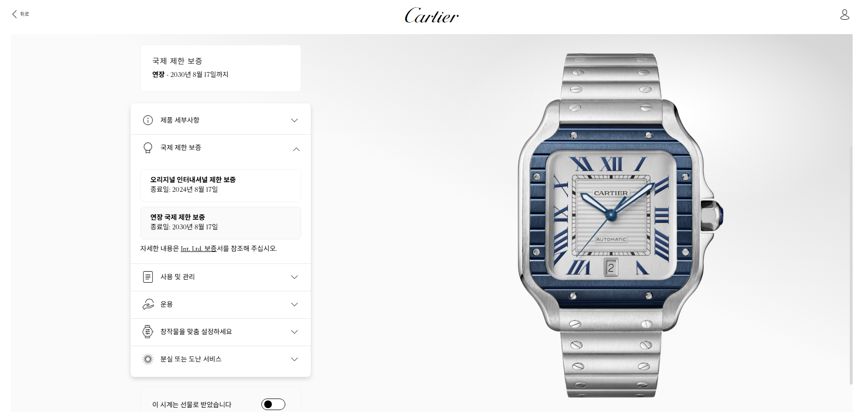Expand the 운용 section chevron
This screenshot has height=412, width=868.
294,304
